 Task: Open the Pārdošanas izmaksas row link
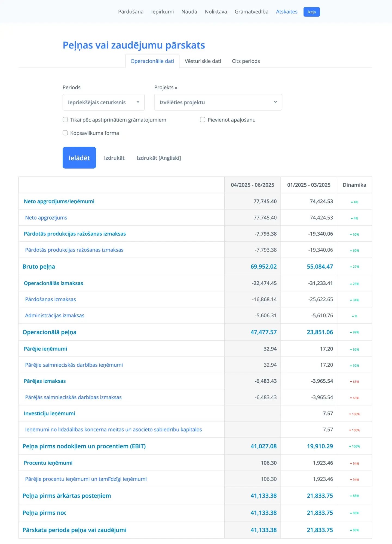point(51,299)
